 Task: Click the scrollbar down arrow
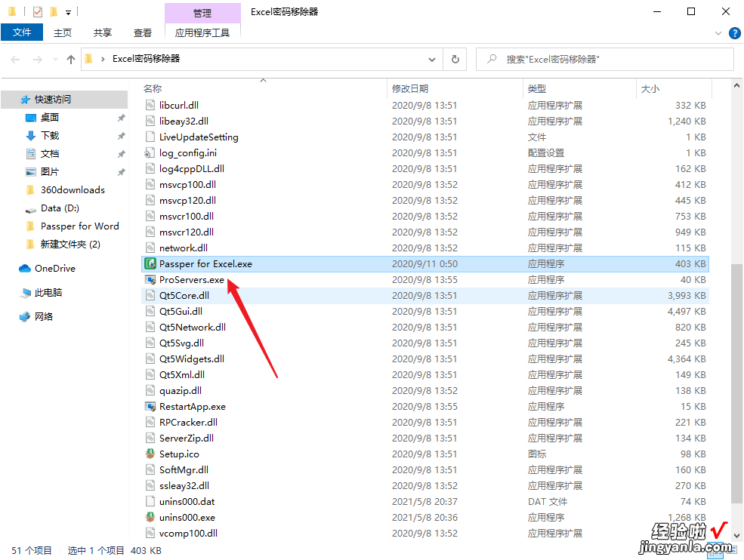(736, 535)
